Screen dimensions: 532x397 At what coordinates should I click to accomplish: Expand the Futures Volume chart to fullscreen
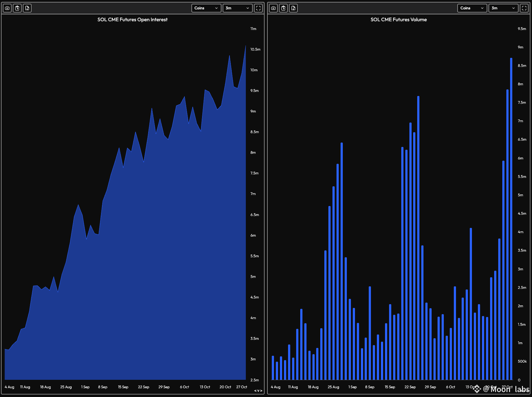(x=524, y=8)
